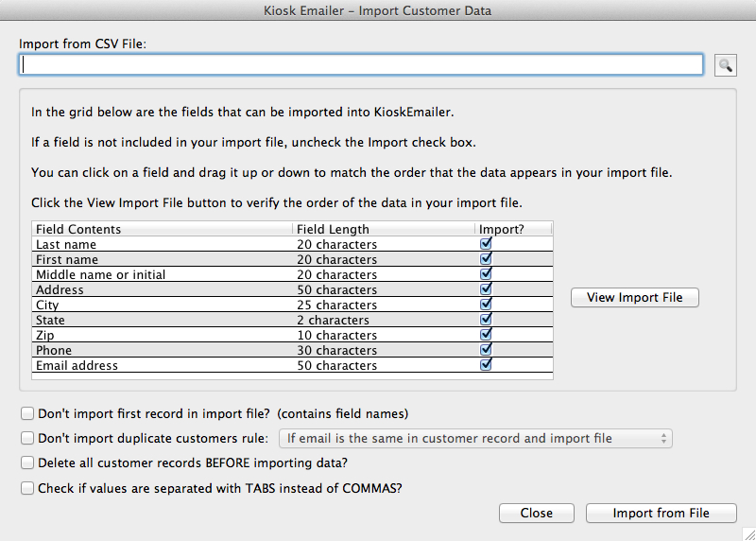Viewport: 756px width, 541px height.
Task: Toggle Import checkbox for Email address
Action: pos(486,364)
